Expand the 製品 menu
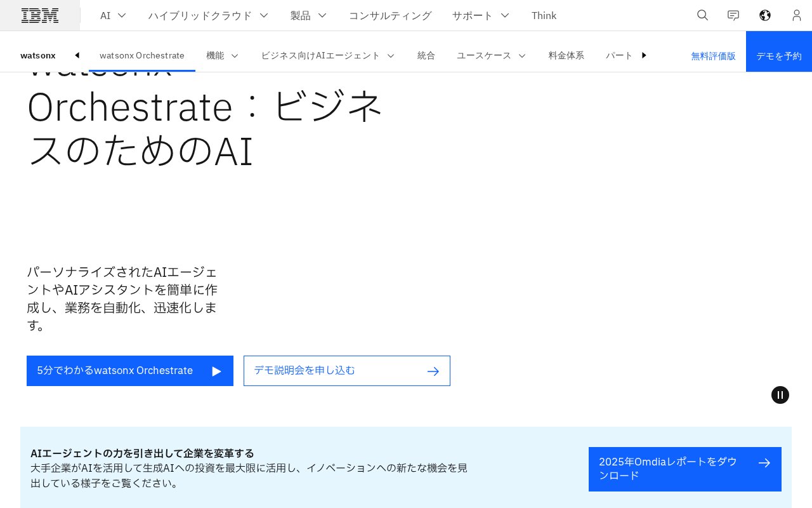Viewport: 812px width, 508px height. (308, 15)
